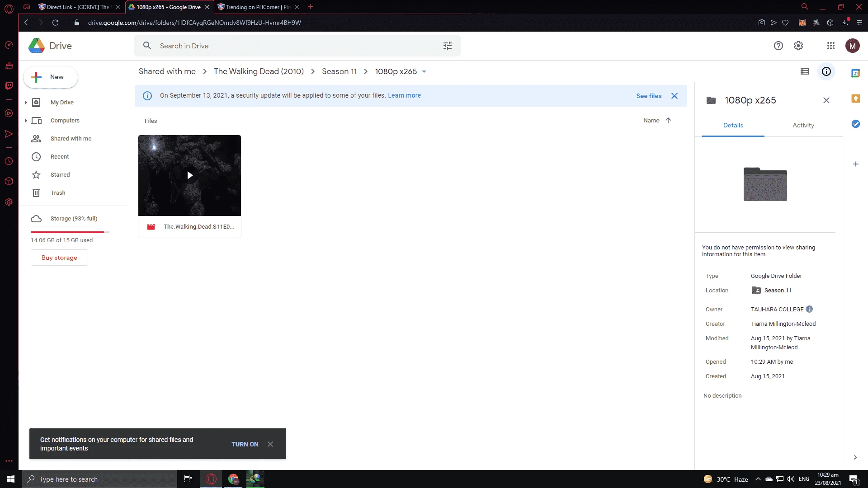The image size is (868, 488).
Task: Open the Google apps grid
Action: [831, 46]
